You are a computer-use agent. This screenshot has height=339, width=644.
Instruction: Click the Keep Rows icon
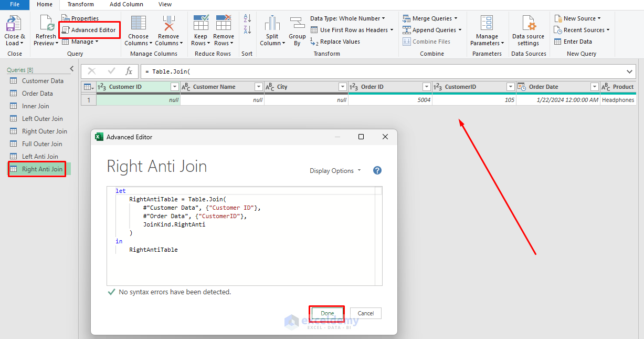(x=201, y=23)
